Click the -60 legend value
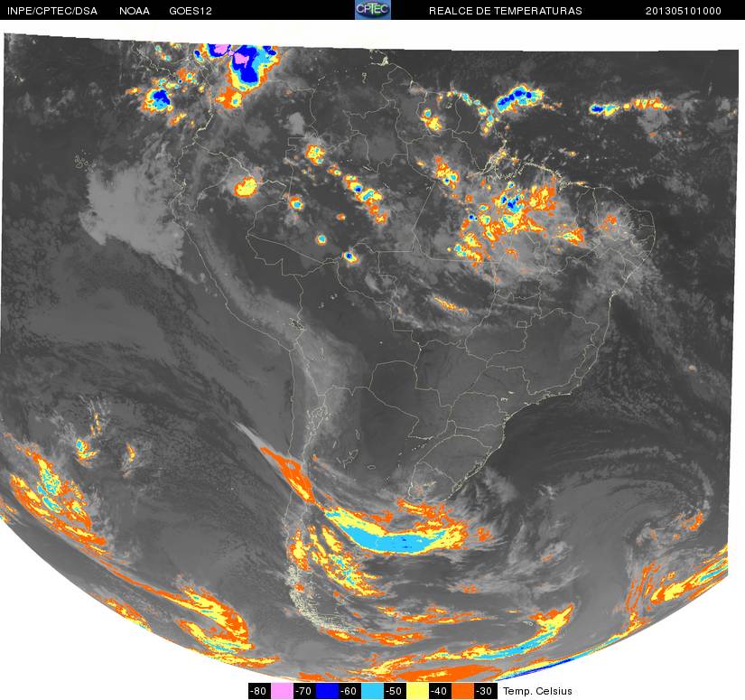 click(349, 691)
